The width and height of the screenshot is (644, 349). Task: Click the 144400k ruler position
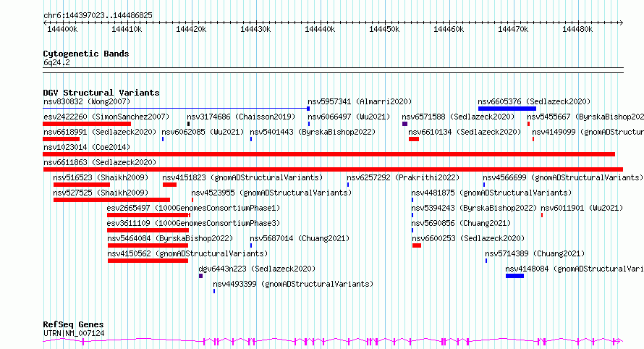[x=62, y=29]
